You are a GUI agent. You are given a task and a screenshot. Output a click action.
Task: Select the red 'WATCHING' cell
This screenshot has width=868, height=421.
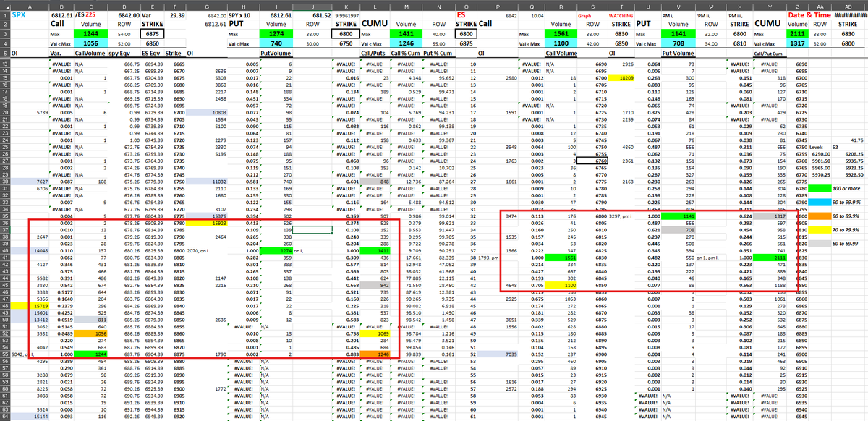pyautogui.click(x=622, y=15)
